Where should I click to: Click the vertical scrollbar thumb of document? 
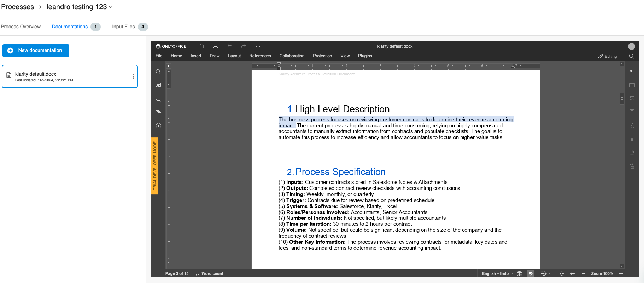click(x=622, y=99)
